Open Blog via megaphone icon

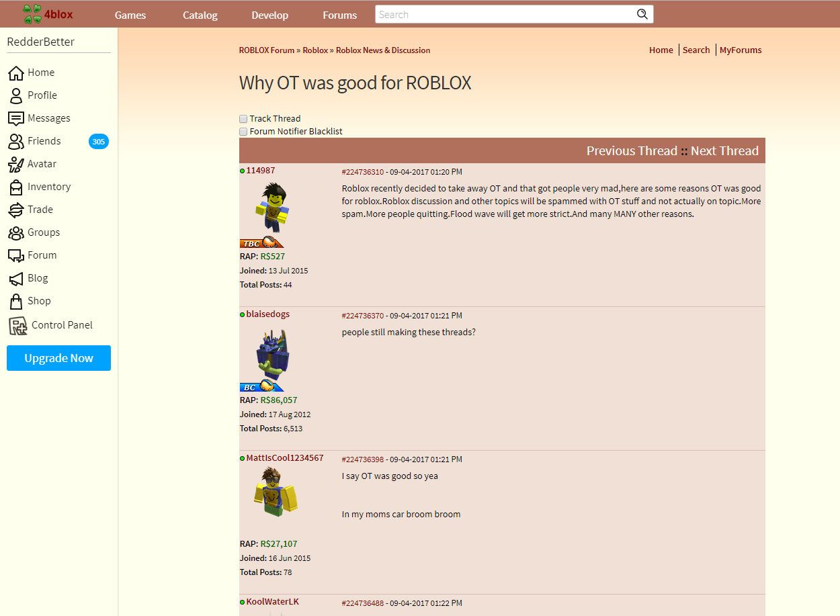16,278
